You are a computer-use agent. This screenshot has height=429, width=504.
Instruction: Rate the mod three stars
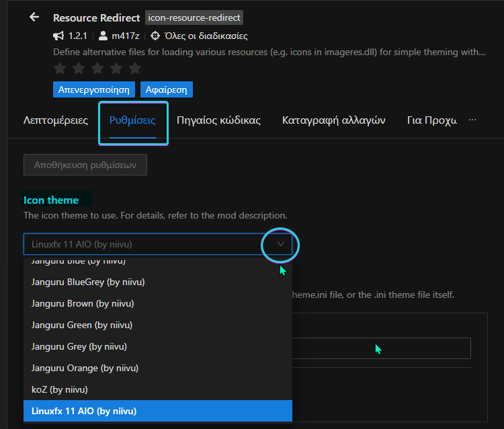97,68
